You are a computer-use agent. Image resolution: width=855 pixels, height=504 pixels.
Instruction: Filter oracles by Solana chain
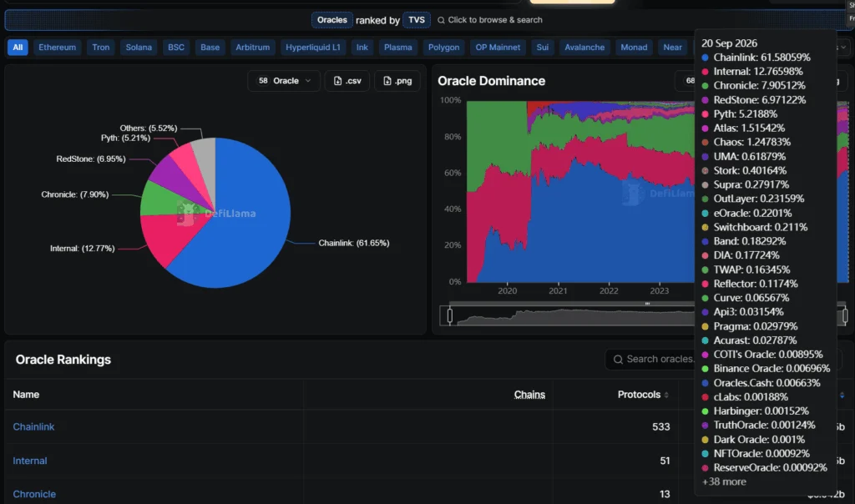139,48
